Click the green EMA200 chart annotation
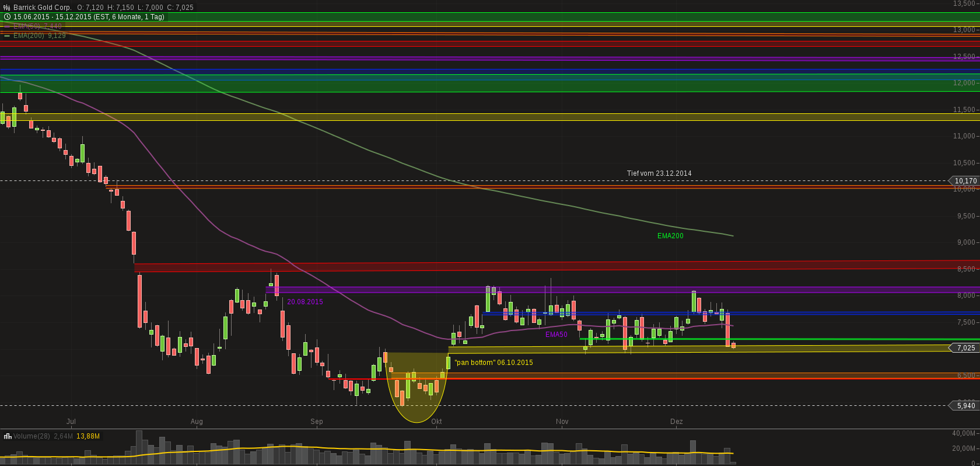Screen dimensions: 980x466 click(670, 236)
